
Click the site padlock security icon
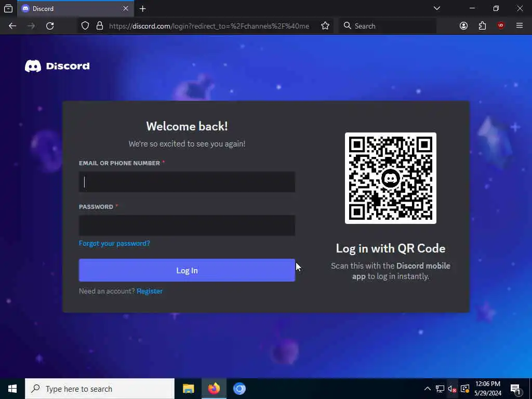coord(99,26)
